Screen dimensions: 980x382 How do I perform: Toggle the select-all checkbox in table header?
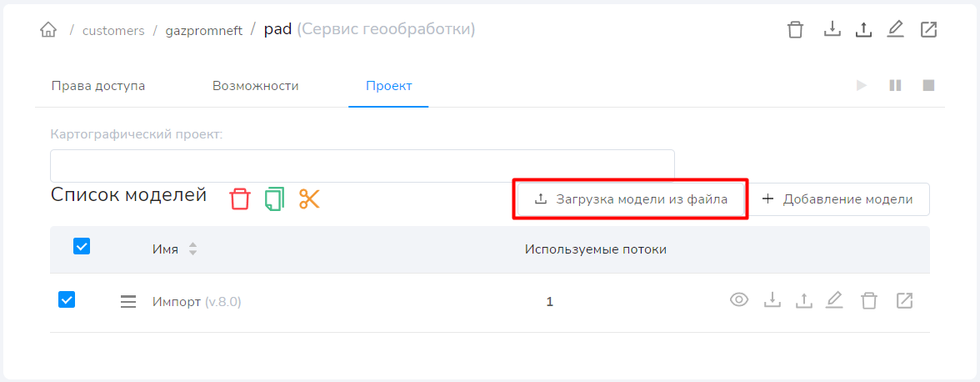pos(82,246)
